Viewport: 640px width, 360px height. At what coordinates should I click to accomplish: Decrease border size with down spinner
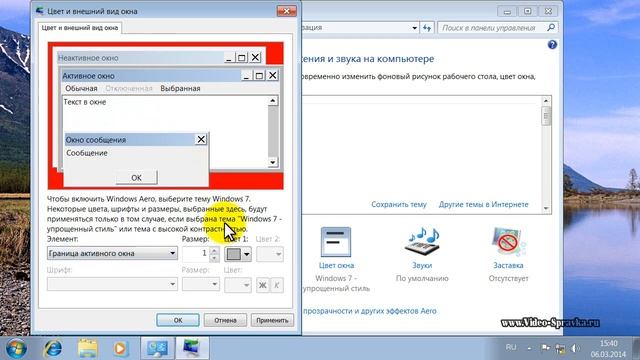point(214,258)
